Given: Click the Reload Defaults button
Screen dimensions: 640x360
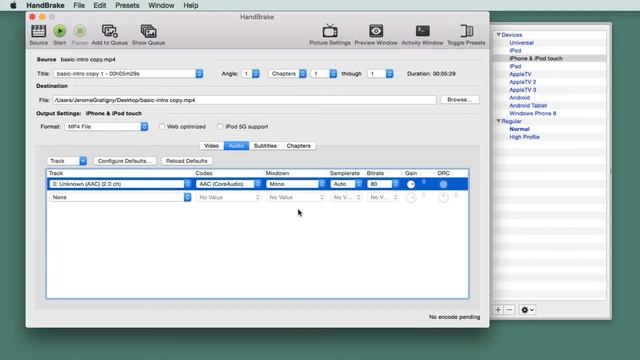Looking at the screenshot, I should pos(187,161).
